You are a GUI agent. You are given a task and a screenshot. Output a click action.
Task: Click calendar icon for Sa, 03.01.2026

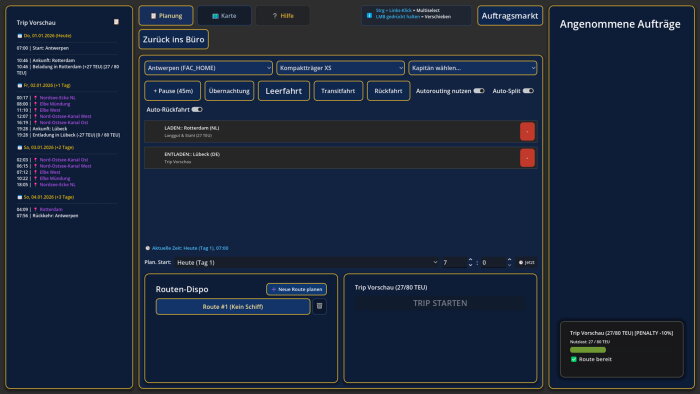[x=19, y=147]
